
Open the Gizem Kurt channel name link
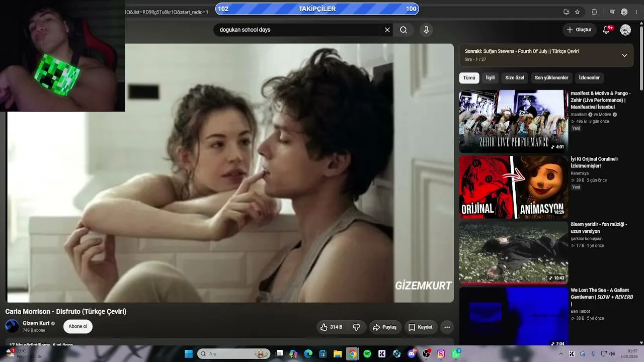click(x=36, y=323)
